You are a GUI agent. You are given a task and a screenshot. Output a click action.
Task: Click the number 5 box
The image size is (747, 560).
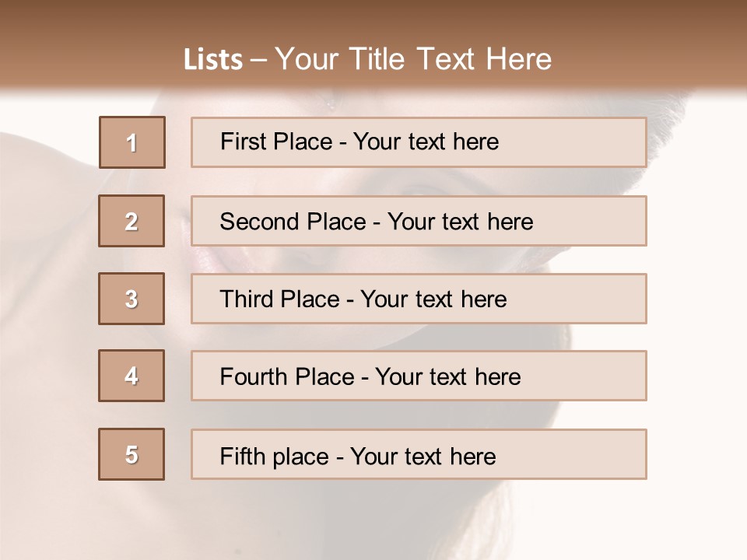pyautogui.click(x=132, y=454)
